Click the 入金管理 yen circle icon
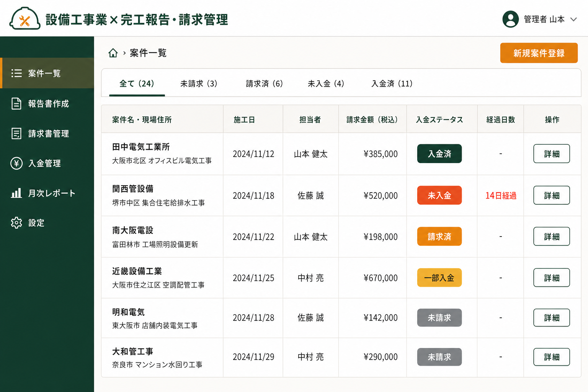Screen dimensions: 588x392 click(16, 163)
